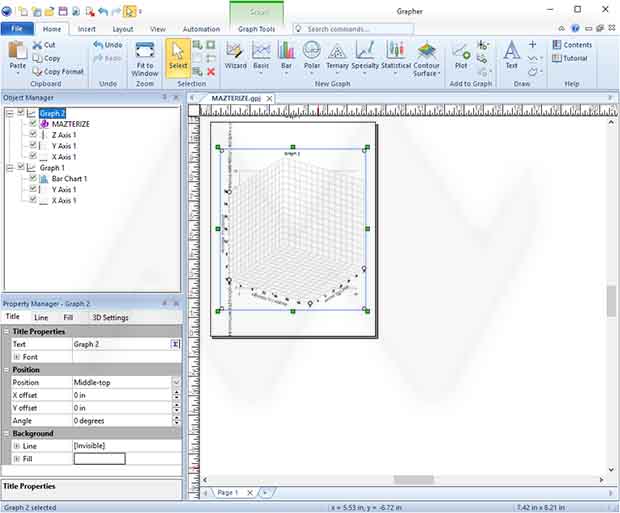Open the Bar graph gallery
The width and height of the screenshot is (620, 513).
(x=286, y=57)
